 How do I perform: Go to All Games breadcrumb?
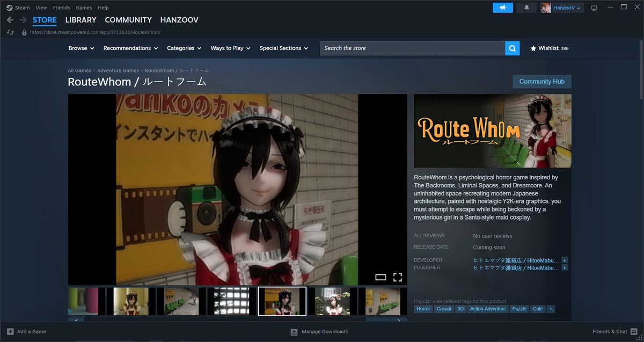[x=79, y=70]
